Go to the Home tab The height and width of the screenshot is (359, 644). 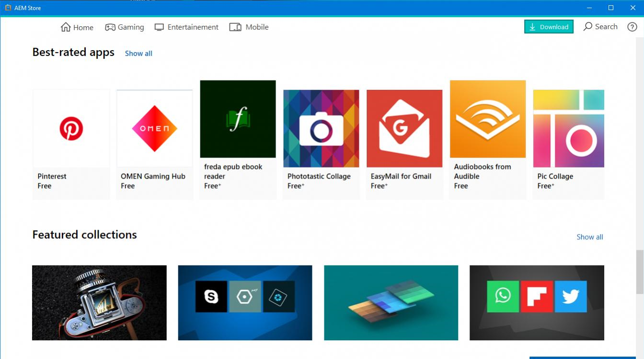coord(77,27)
